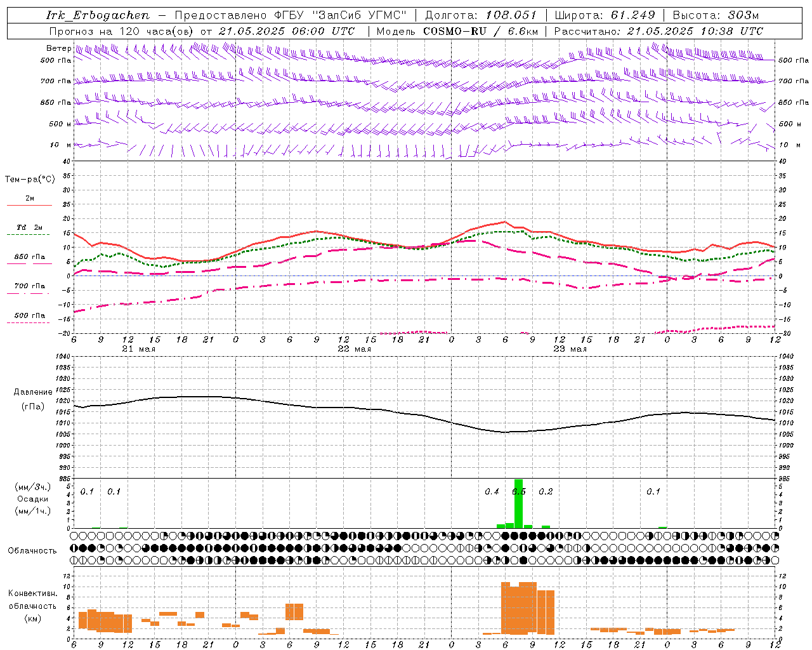The width and height of the screenshot is (812, 650).
Task: Click the "Осадки" precipitation label
Action: (x=32, y=499)
